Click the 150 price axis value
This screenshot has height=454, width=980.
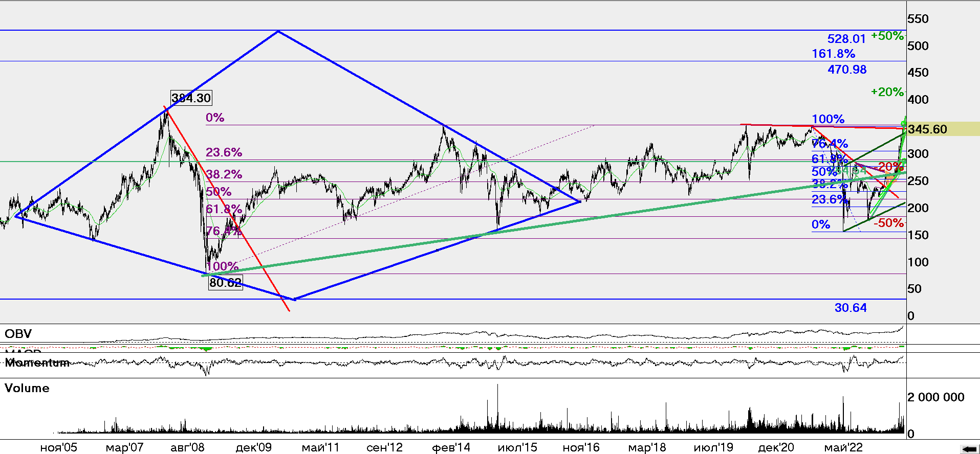tap(918, 235)
